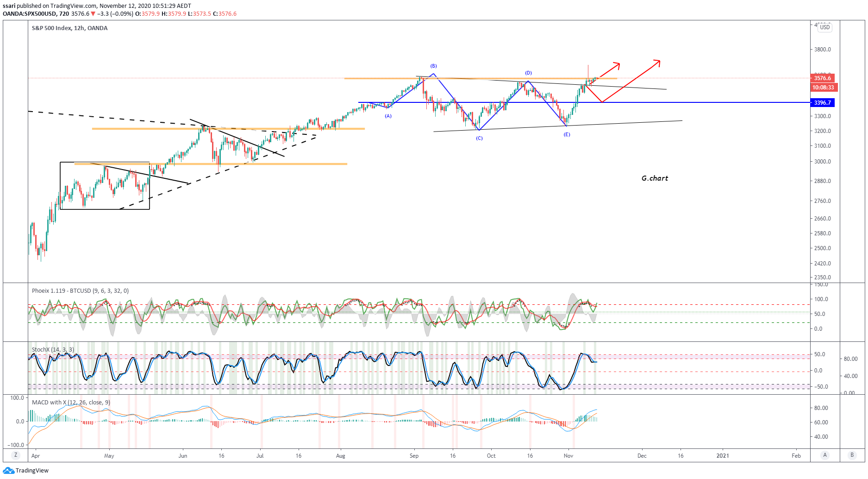Open the Phoeix 1.119 - BTCUSD indicator legend
The width and height of the screenshot is (868, 479).
click(81, 291)
